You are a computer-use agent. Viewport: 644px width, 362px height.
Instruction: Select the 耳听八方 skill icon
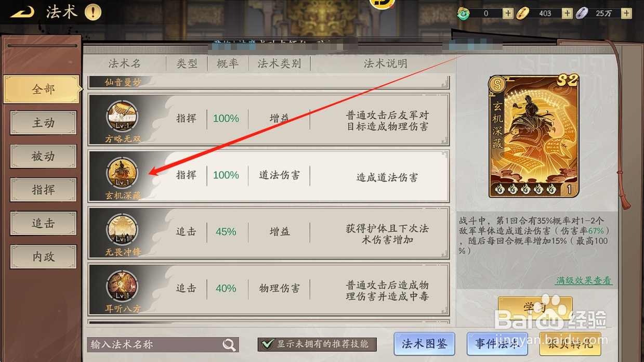123,286
